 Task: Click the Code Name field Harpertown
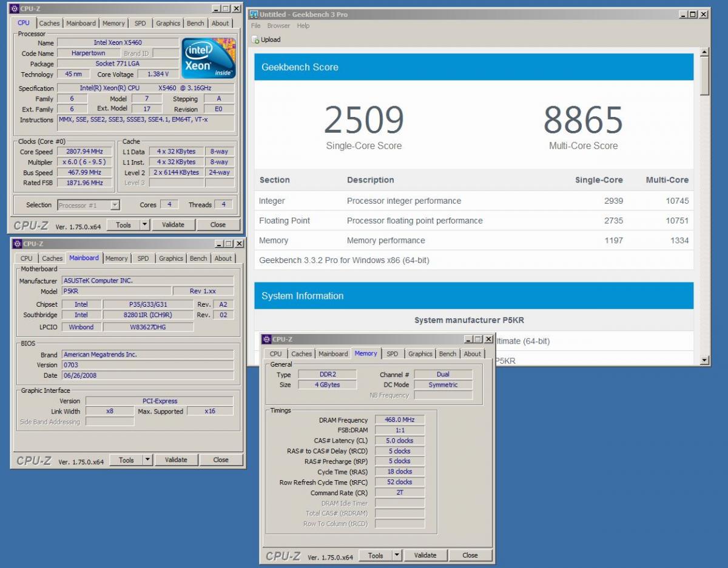(89, 53)
